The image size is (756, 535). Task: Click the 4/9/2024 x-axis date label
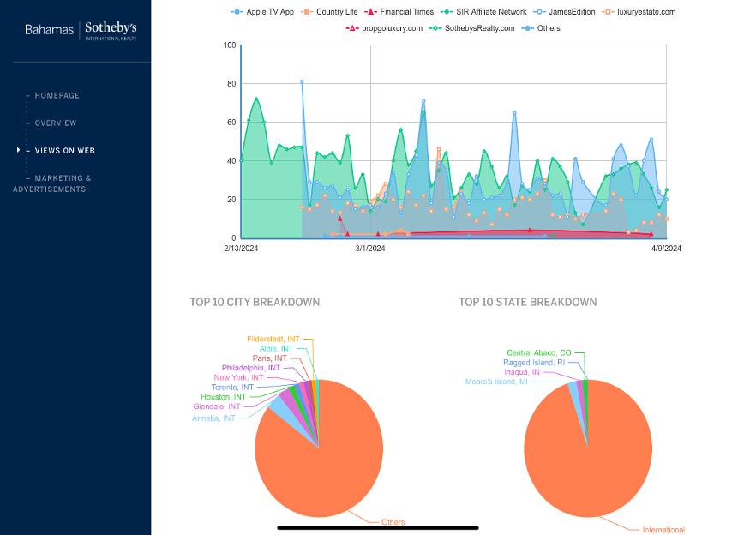point(666,249)
